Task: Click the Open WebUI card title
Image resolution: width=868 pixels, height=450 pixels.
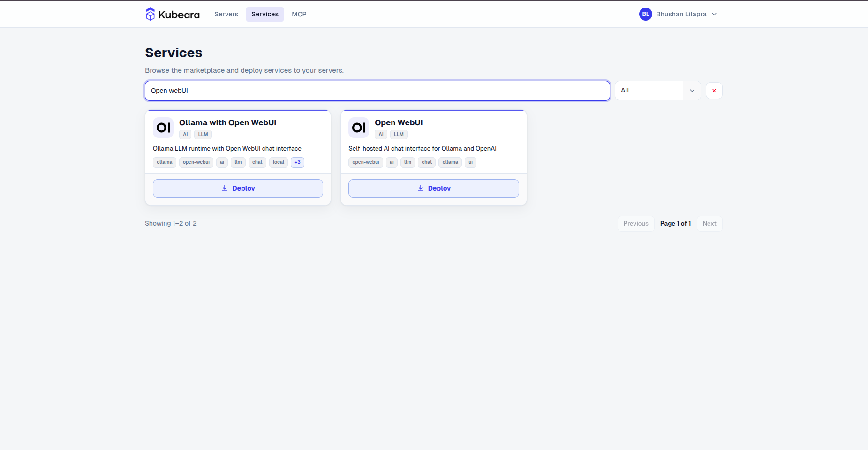Action: [x=399, y=122]
